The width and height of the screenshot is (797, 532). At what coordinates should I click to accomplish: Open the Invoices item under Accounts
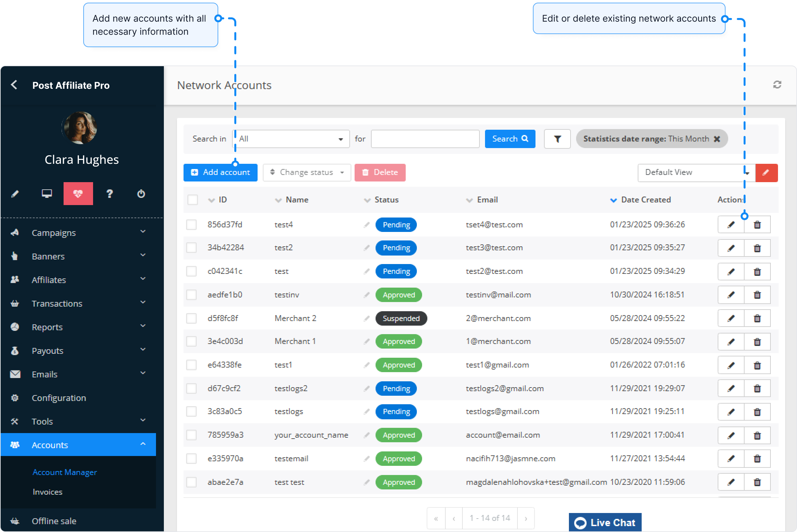pos(47,492)
